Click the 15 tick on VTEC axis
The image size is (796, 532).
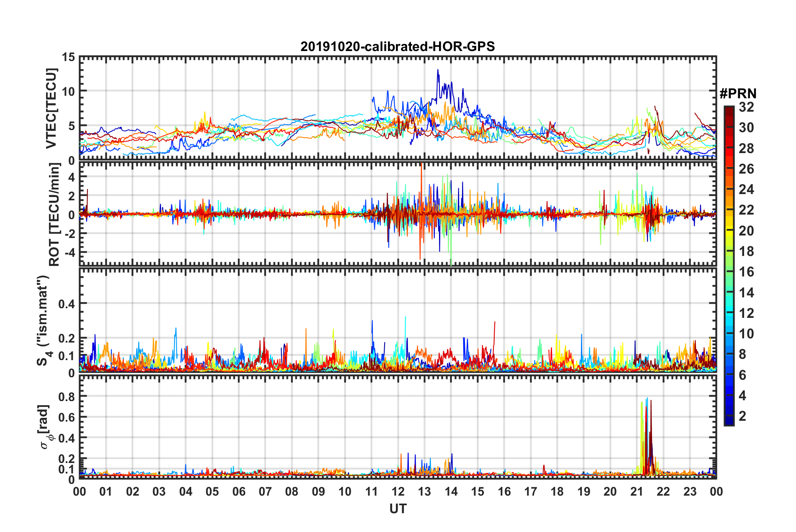[x=68, y=57]
